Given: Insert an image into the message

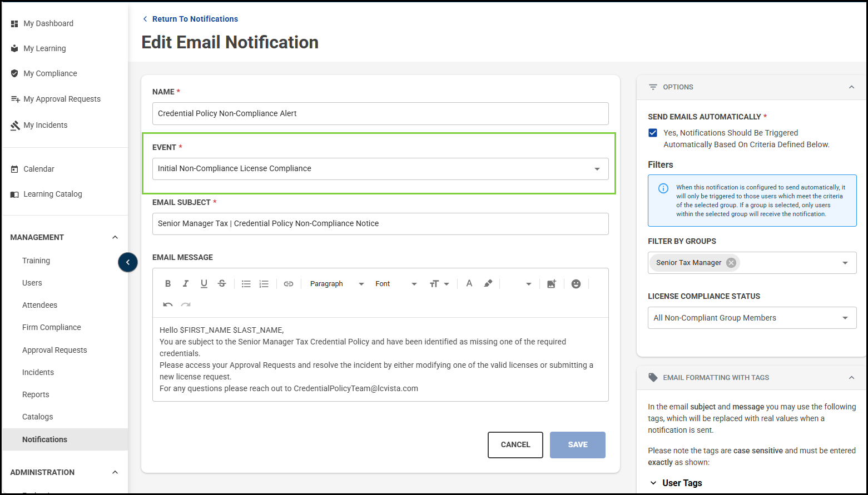Looking at the screenshot, I should [552, 284].
